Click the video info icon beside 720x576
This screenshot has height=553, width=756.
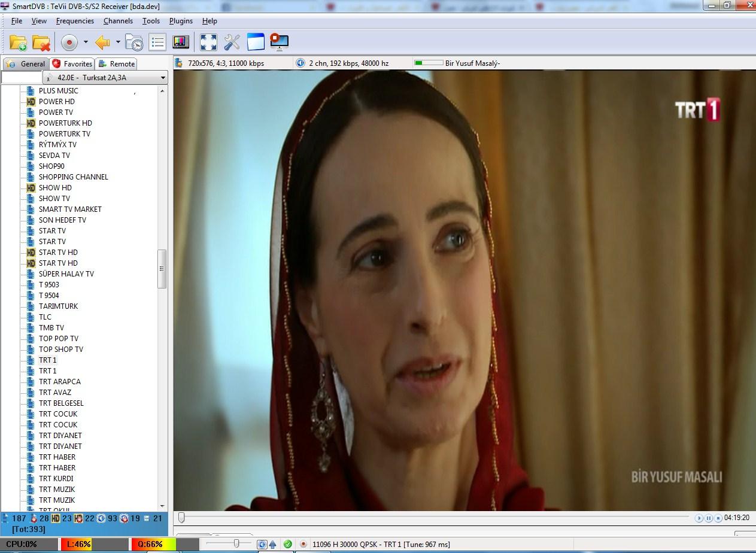tap(179, 63)
